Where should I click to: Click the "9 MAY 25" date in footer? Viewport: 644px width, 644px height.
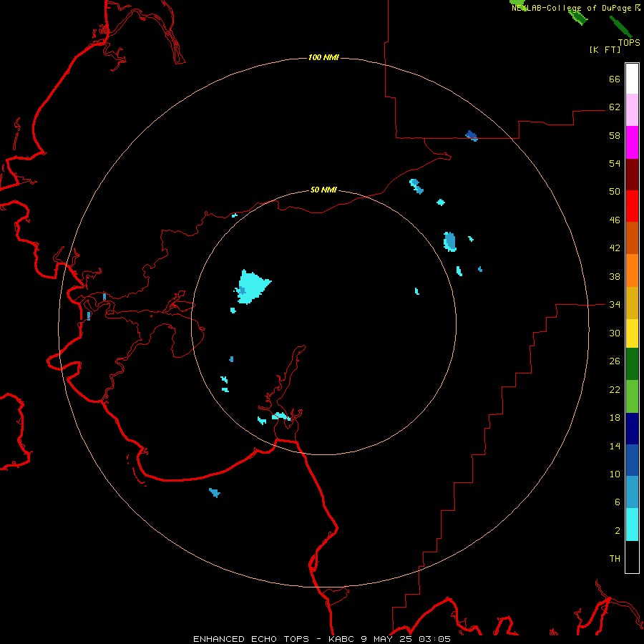386,639
